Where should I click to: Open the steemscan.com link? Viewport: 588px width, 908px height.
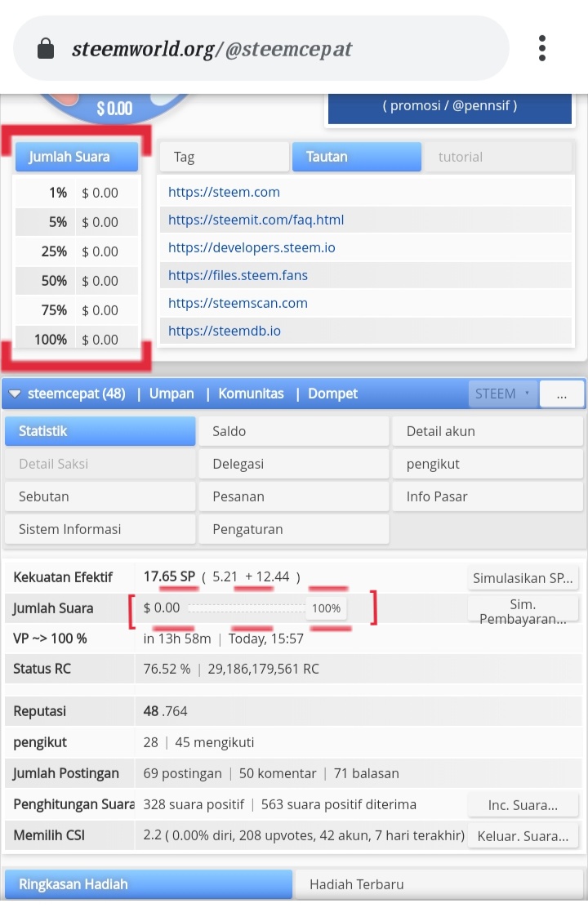(x=238, y=304)
